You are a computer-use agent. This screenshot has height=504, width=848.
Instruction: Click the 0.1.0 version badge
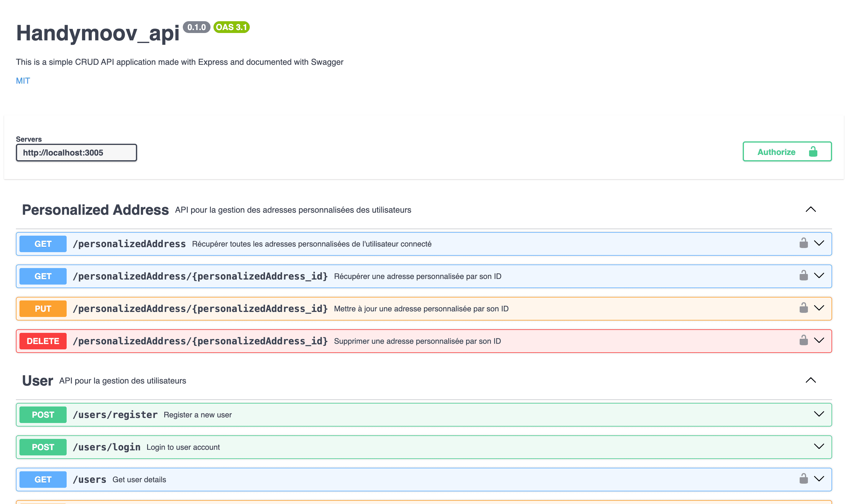click(x=196, y=27)
